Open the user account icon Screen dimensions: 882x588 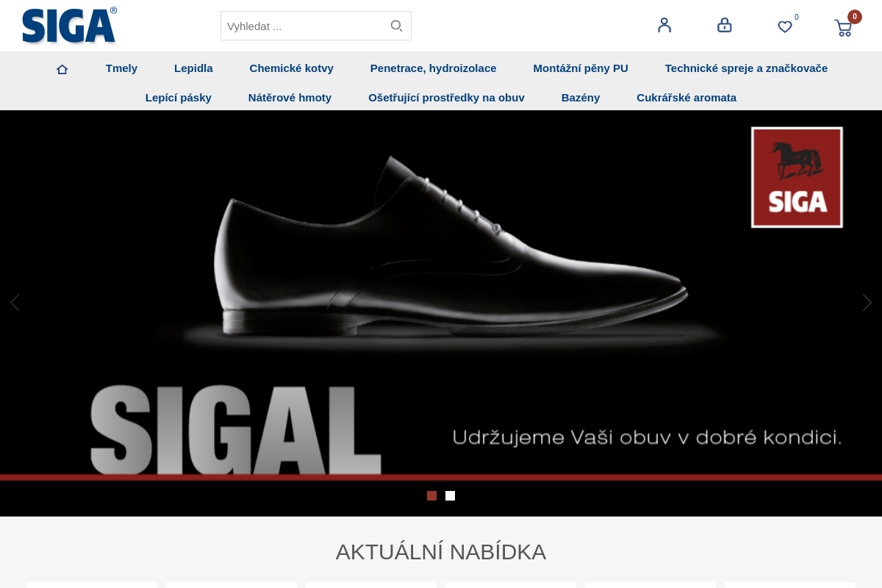click(x=664, y=25)
